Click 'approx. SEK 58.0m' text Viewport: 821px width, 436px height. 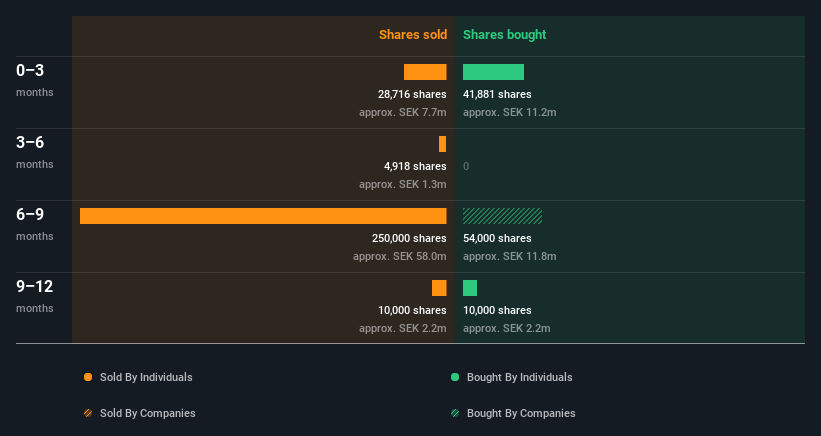point(400,256)
